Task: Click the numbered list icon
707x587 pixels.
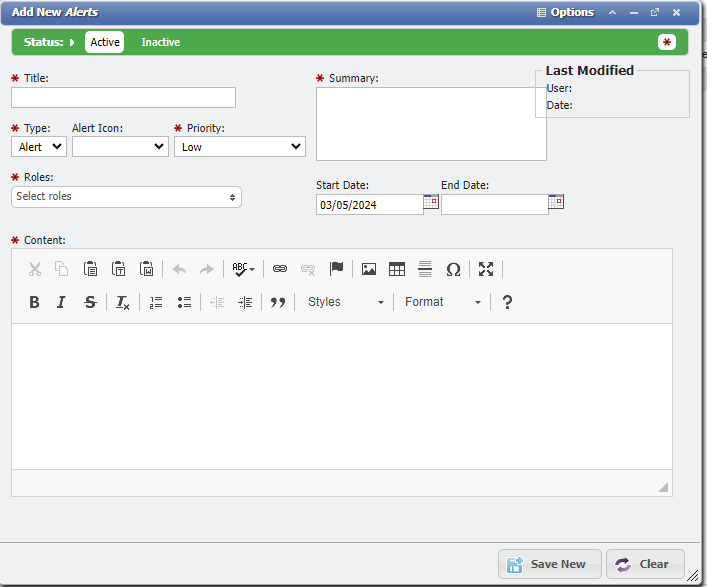Action: tap(156, 302)
